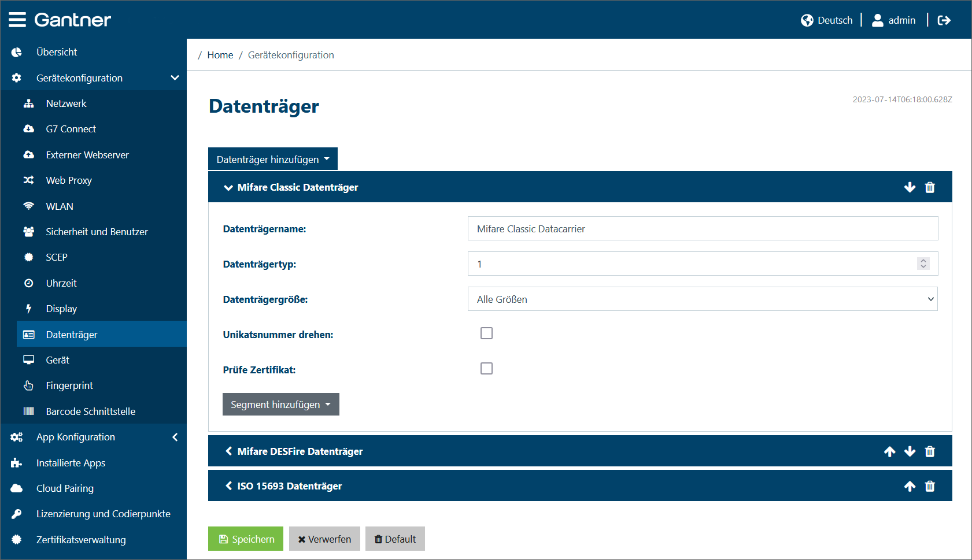
Task: Enable the Prüfe Zertifikat checkbox
Action: click(486, 369)
